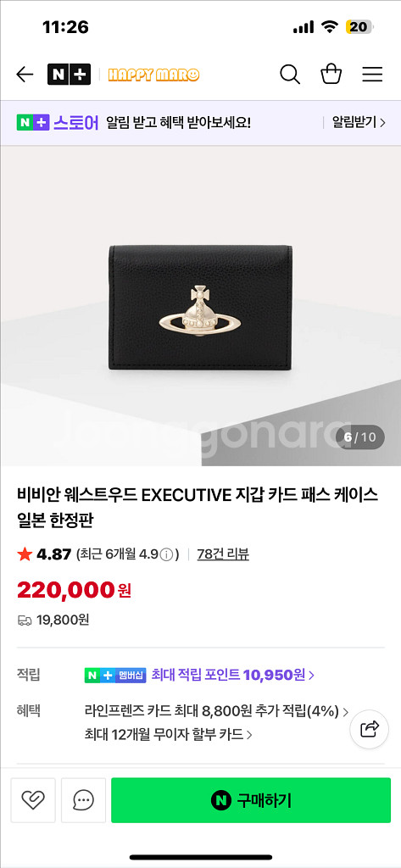Screen dimensions: 401x868
Task: Tap the wallet product image
Action: pos(199,307)
